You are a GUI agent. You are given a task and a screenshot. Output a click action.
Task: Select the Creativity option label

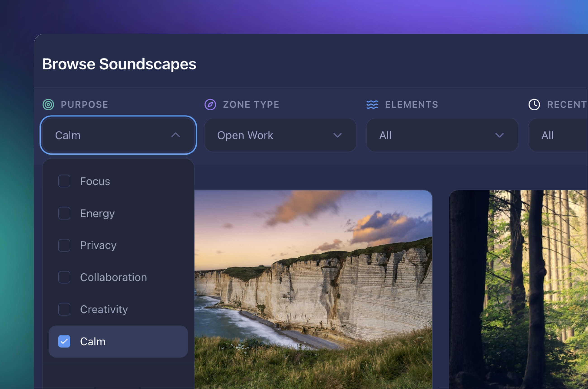(104, 309)
